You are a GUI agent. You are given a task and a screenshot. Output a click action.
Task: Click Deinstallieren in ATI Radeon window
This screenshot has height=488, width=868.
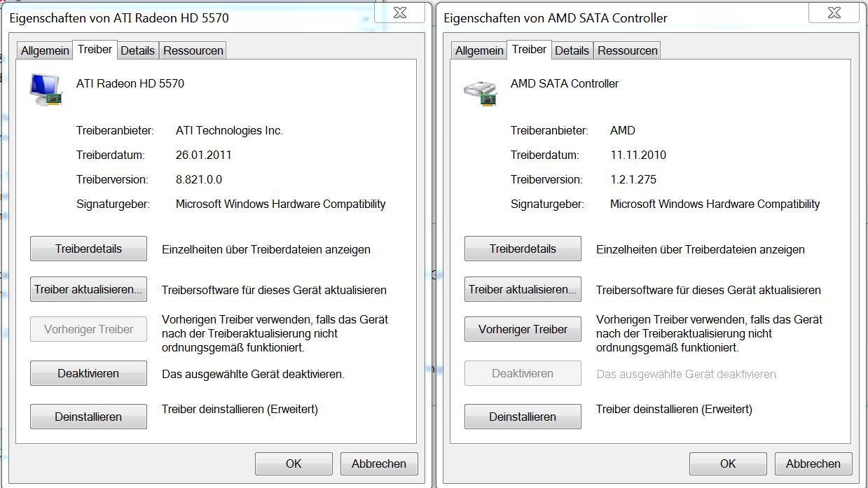[x=88, y=417]
